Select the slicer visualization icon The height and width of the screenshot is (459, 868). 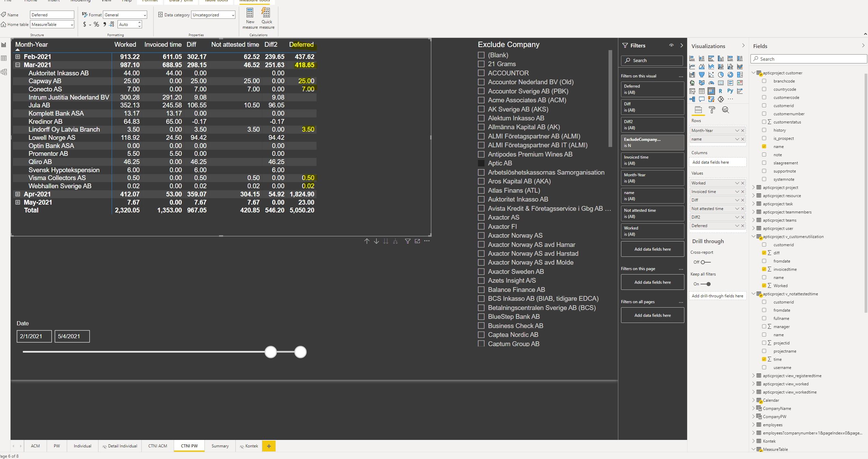pyautogui.click(x=692, y=91)
